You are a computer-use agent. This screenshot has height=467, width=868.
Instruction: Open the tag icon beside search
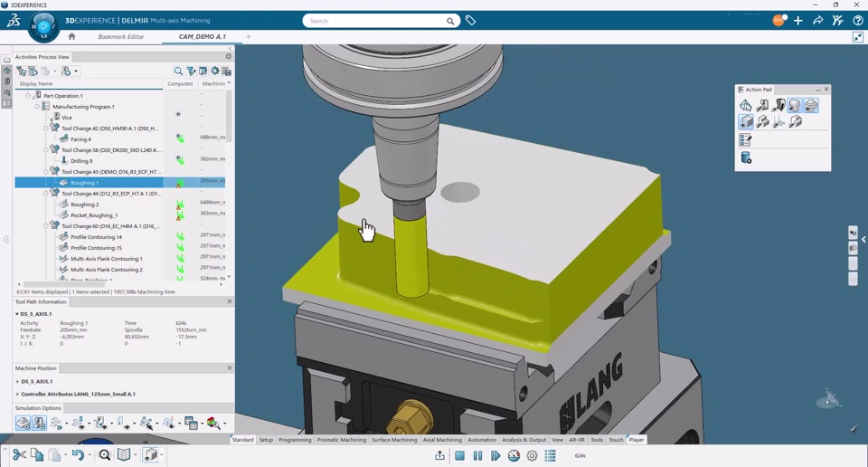pos(470,21)
